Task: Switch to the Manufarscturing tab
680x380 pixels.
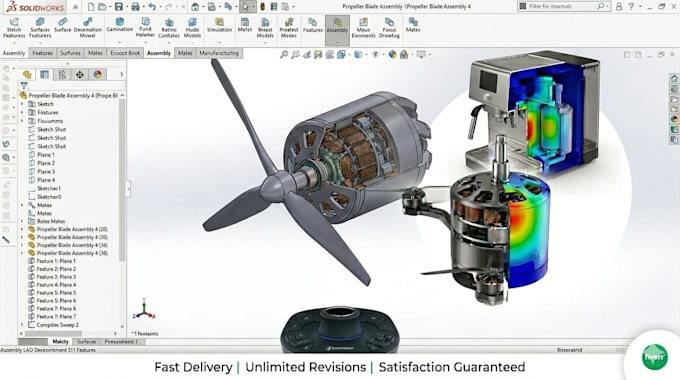Action: click(x=219, y=53)
